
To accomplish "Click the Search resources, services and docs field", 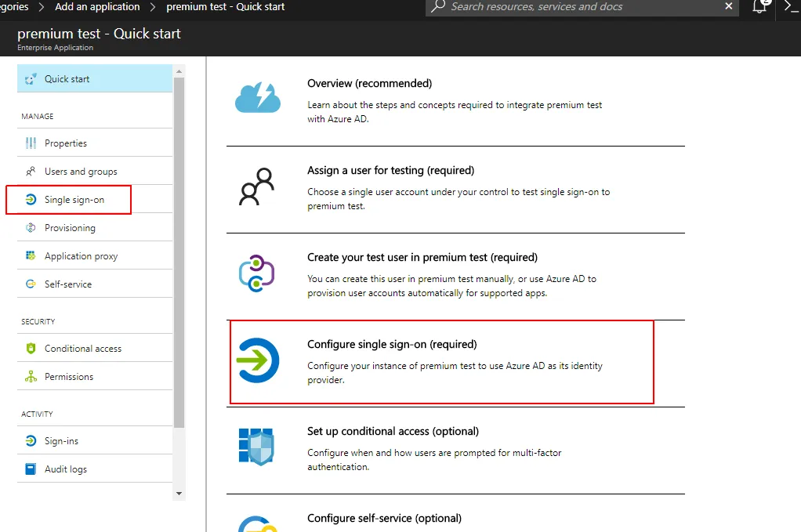I will click(x=582, y=6).
